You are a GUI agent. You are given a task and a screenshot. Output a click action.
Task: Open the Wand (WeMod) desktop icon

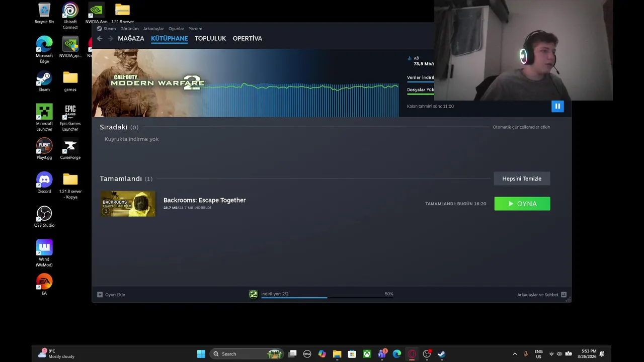click(44, 253)
